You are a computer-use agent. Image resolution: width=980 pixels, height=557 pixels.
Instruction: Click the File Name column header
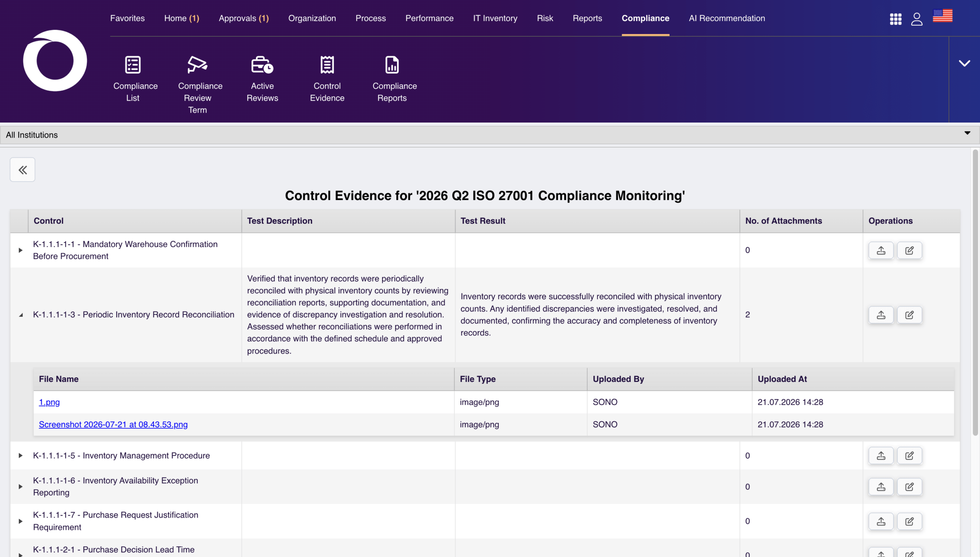[244, 379]
